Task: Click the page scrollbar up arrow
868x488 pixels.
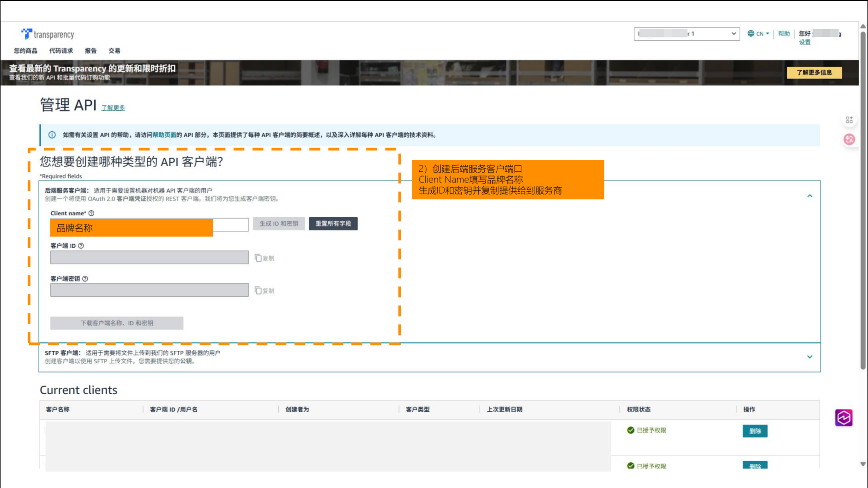Action: (863, 26)
